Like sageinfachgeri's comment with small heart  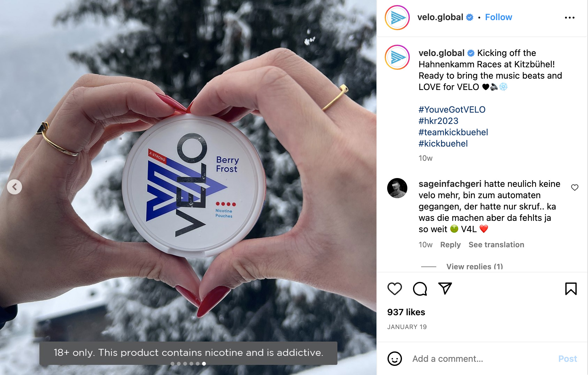tap(574, 187)
